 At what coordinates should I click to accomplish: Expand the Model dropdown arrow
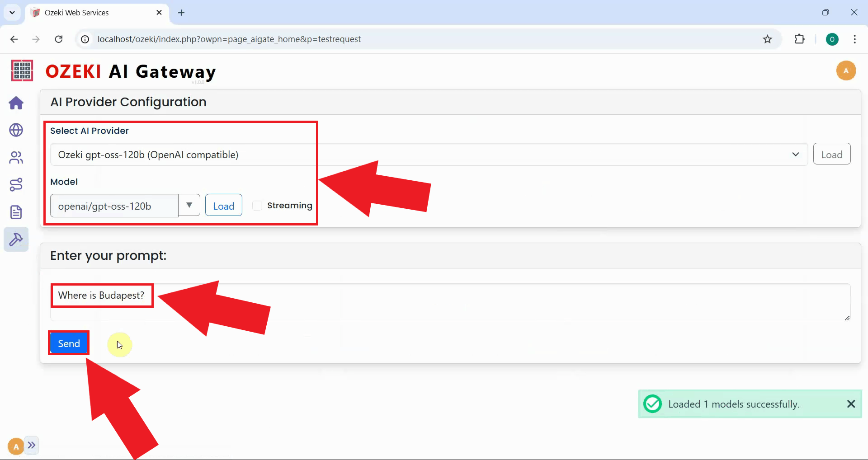[189, 205]
